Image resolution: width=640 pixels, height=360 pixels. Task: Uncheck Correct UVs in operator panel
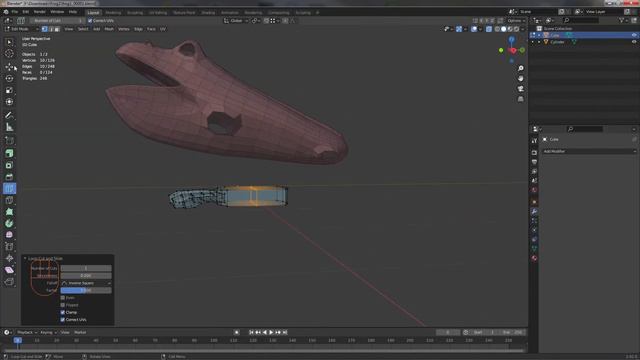click(62, 320)
